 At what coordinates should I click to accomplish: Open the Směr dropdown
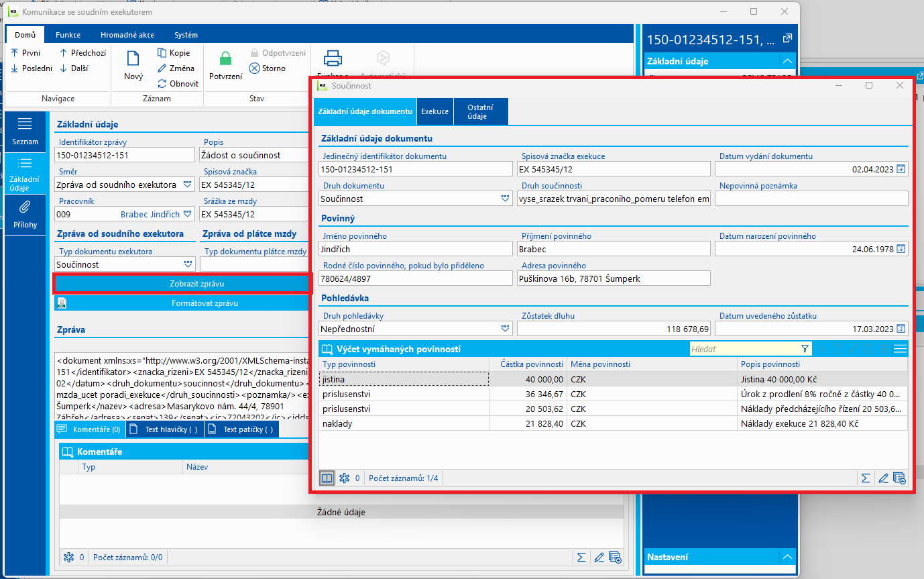pyautogui.click(x=188, y=185)
